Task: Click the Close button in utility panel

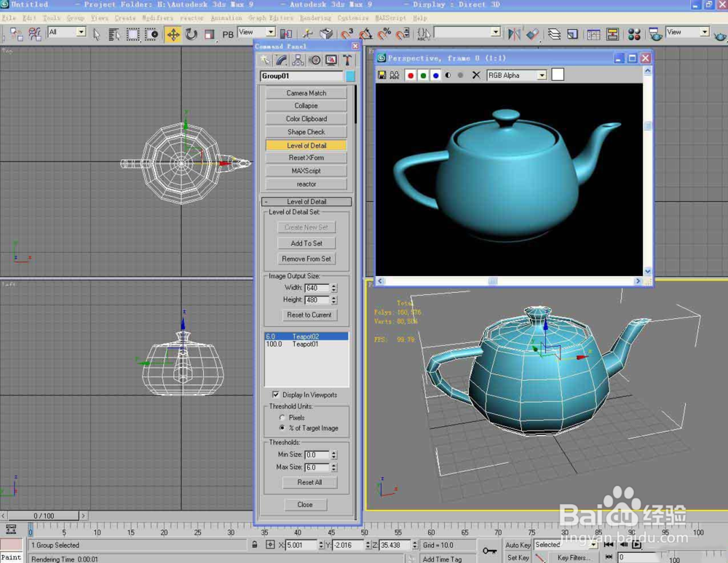Action: click(x=305, y=505)
